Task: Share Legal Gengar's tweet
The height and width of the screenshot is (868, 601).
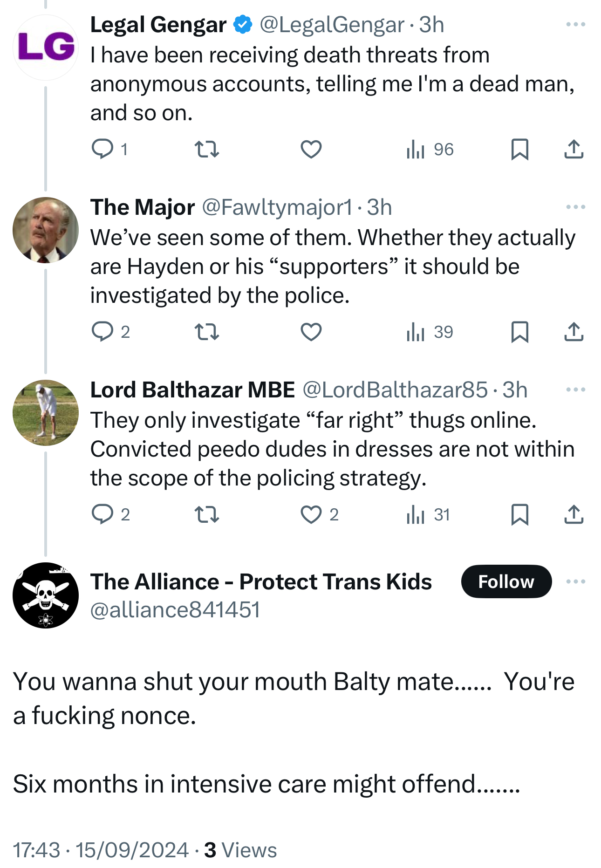Action: [x=574, y=149]
